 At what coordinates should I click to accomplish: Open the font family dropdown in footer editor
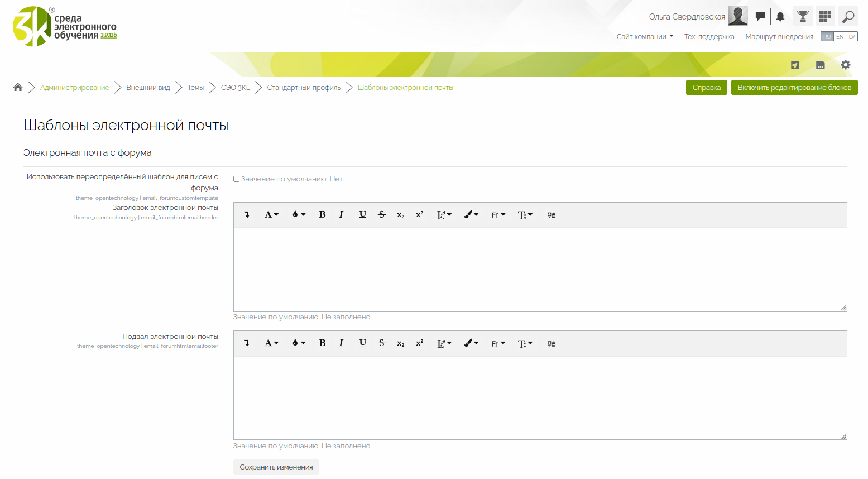tap(498, 343)
